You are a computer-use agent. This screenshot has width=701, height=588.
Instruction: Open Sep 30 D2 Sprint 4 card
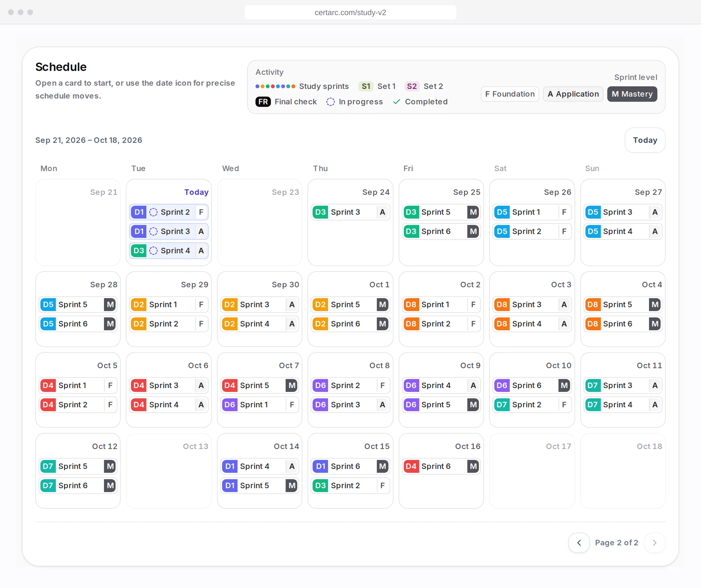point(259,324)
